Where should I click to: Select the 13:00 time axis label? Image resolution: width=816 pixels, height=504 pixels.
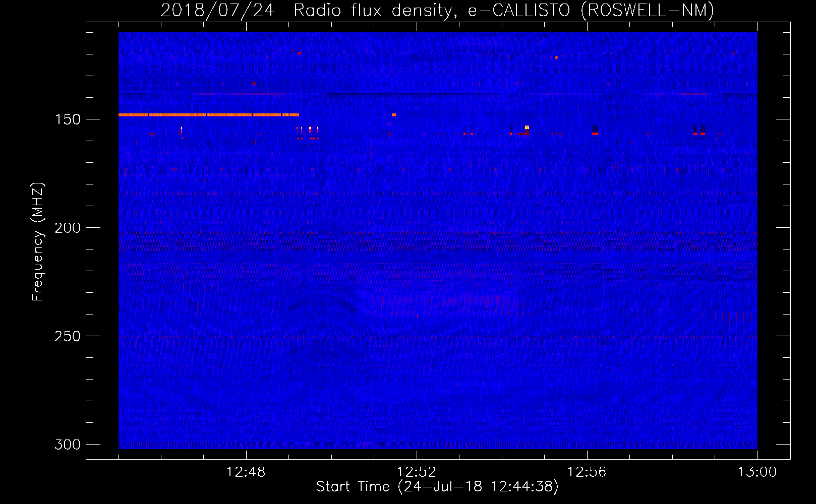(x=757, y=472)
